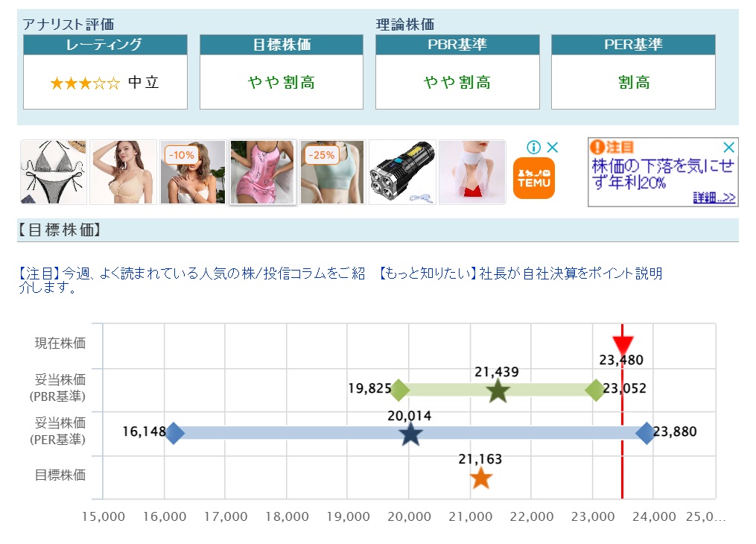This screenshot has height=544, width=756.
Task: Click the 21,163 target price label
Action: pyautogui.click(x=480, y=459)
